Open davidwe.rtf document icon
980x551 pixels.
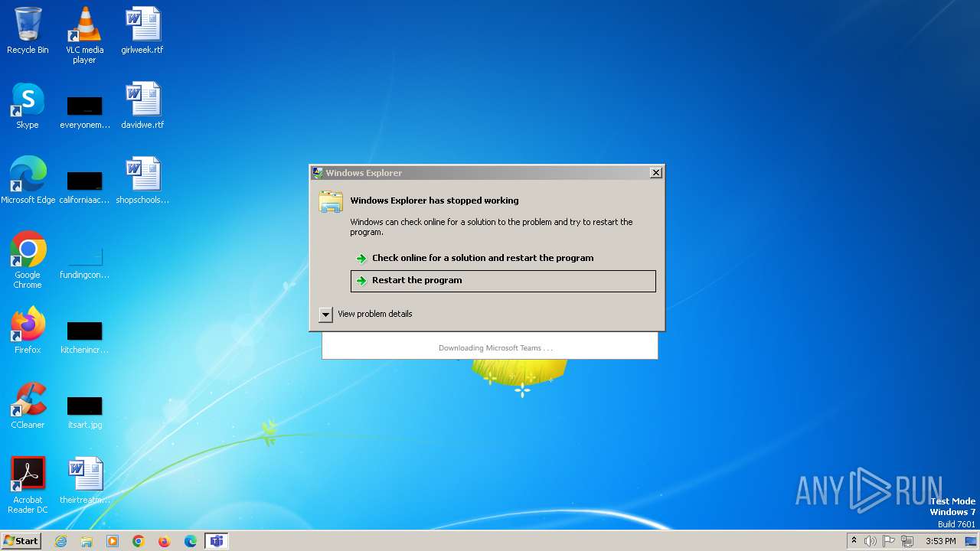click(x=142, y=106)
